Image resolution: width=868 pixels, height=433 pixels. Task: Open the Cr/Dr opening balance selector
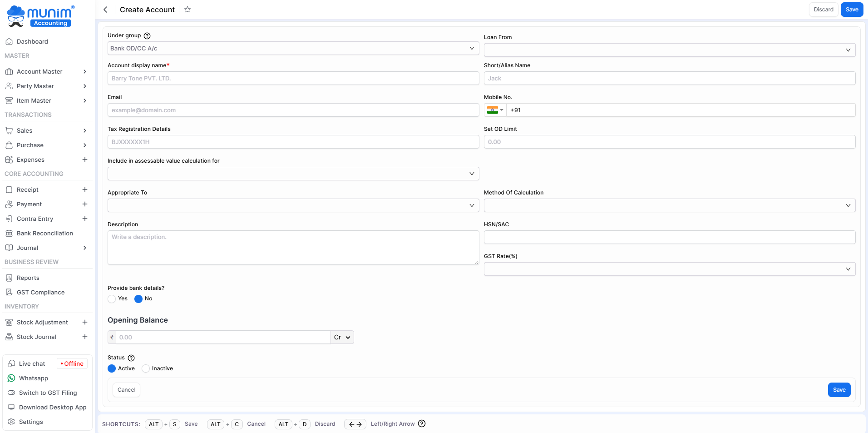[x=342, y=337]
